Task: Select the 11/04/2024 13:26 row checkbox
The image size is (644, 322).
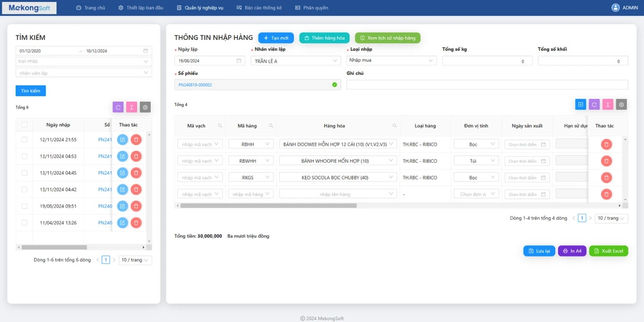Action: tap(24, 223)
